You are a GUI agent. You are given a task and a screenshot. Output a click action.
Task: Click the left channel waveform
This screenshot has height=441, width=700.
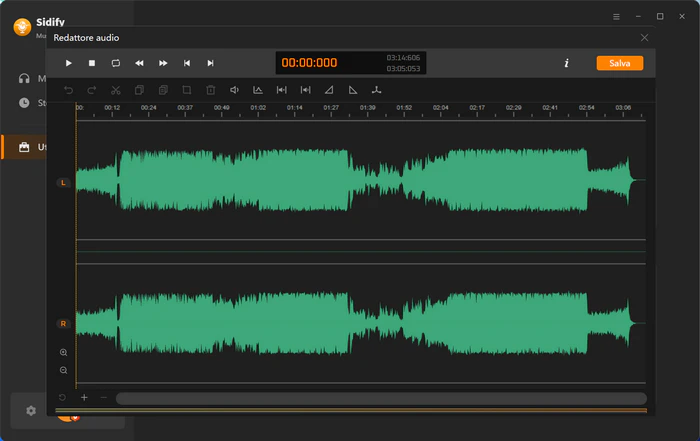(361, 180)
